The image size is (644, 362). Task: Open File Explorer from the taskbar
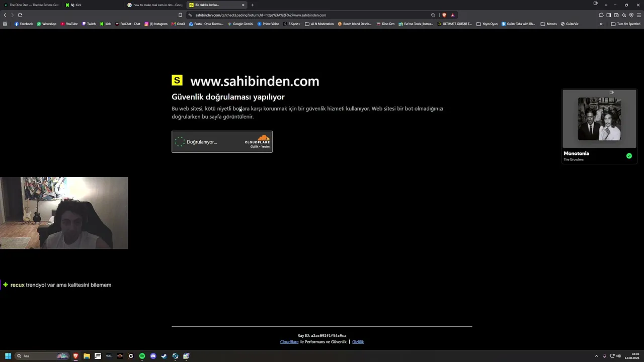87,356
